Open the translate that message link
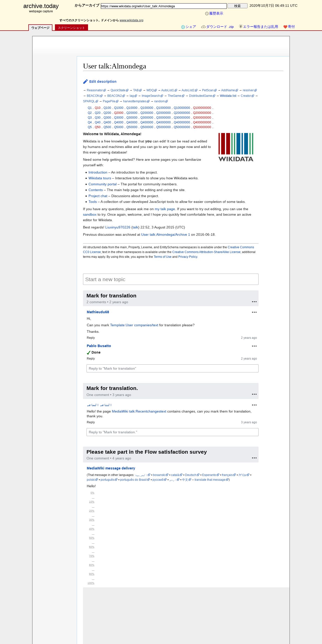The height and width of the screenshot is (644, 322). point(211,480)
